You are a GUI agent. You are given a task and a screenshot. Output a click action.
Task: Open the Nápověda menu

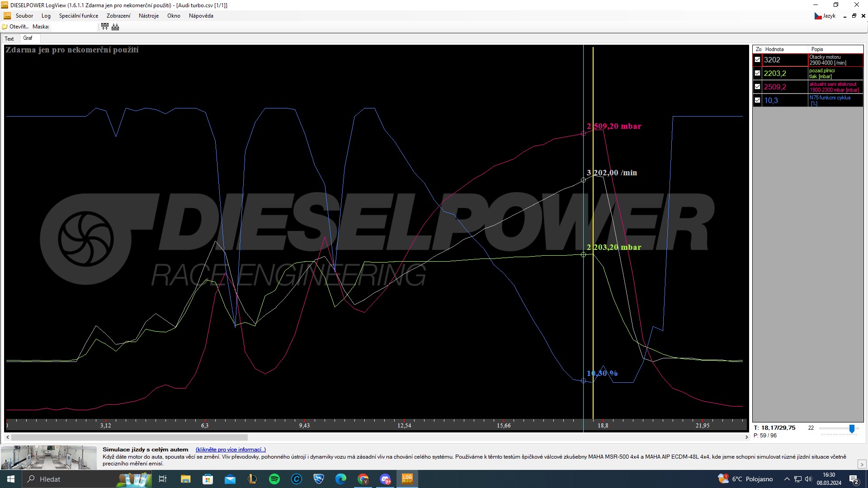(201, 16)
